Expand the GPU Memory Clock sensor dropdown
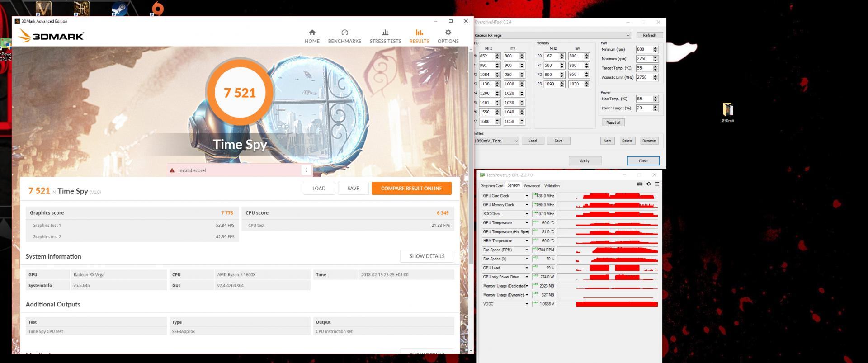Viewport: 868px width, 363px height. pyautogui.click(x=526, y=205)
